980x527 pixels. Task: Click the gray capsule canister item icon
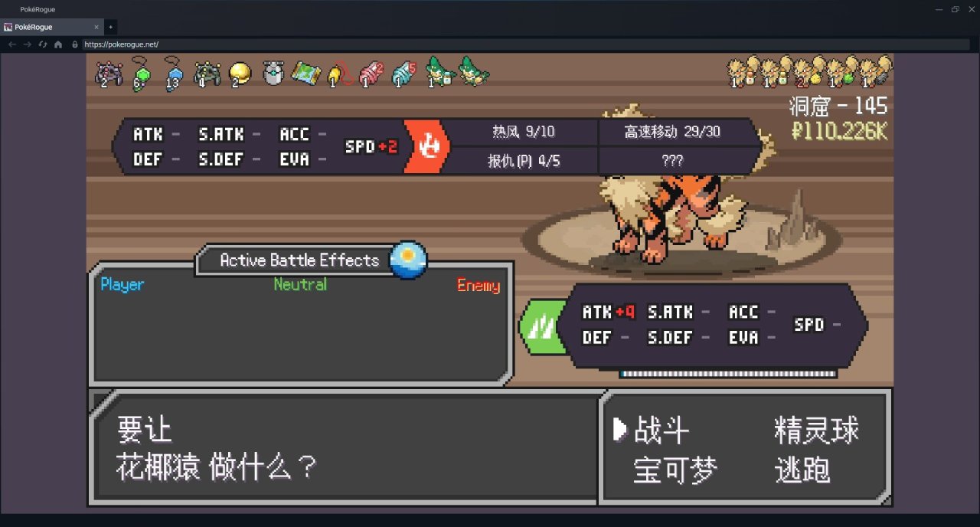[x=273, y=73]
